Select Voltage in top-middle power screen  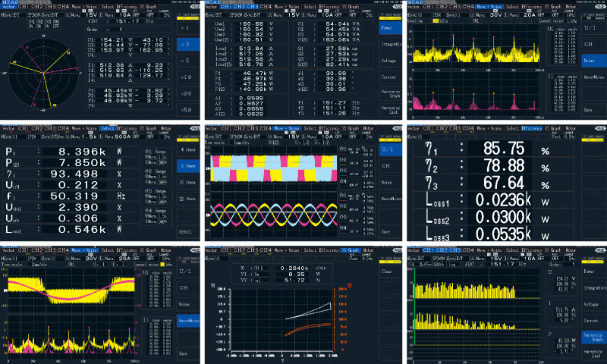(390, 61)
